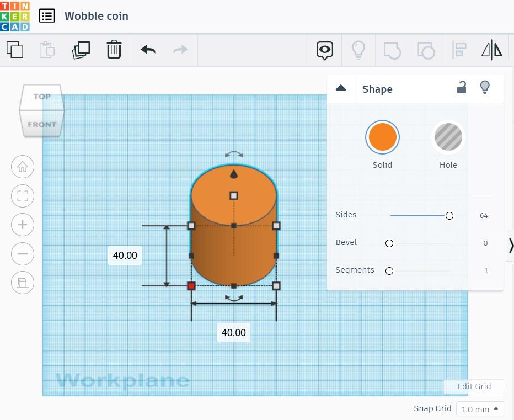
Task: Click the black cone lift handle above cylinder
Action: click(234, 174)
